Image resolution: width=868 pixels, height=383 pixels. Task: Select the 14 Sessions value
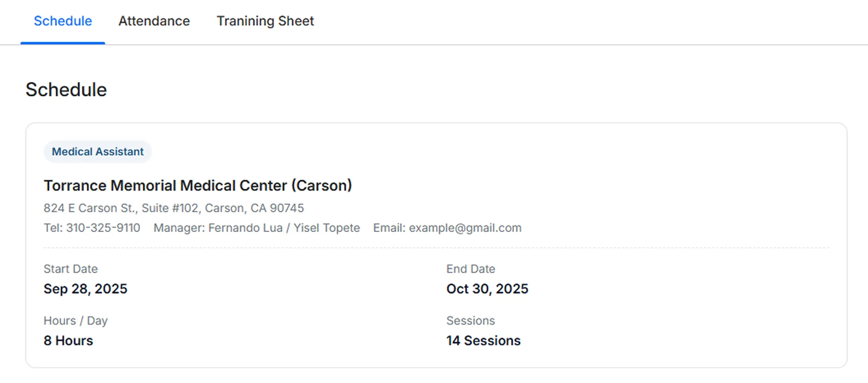coord(484,341)
